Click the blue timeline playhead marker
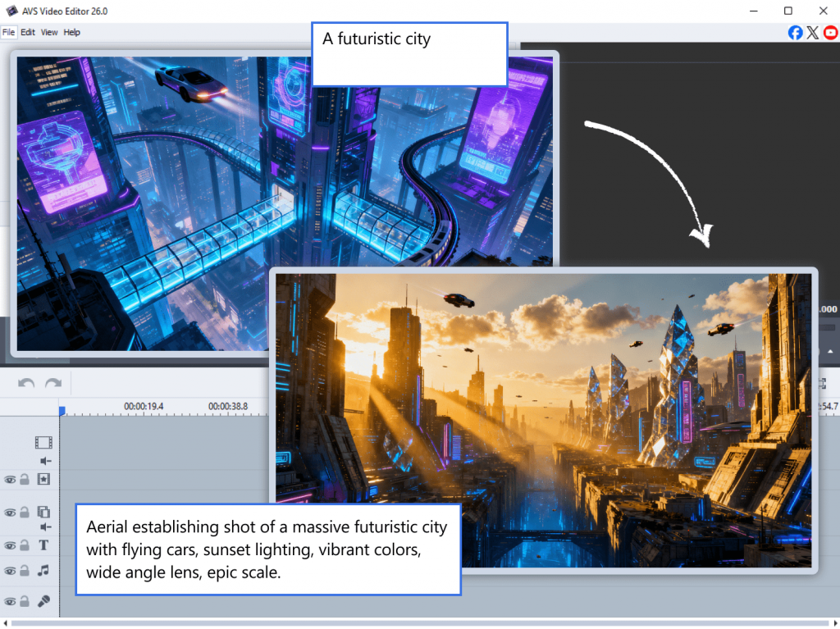Viewport: 840px width, 629px height. coord(62,411)
